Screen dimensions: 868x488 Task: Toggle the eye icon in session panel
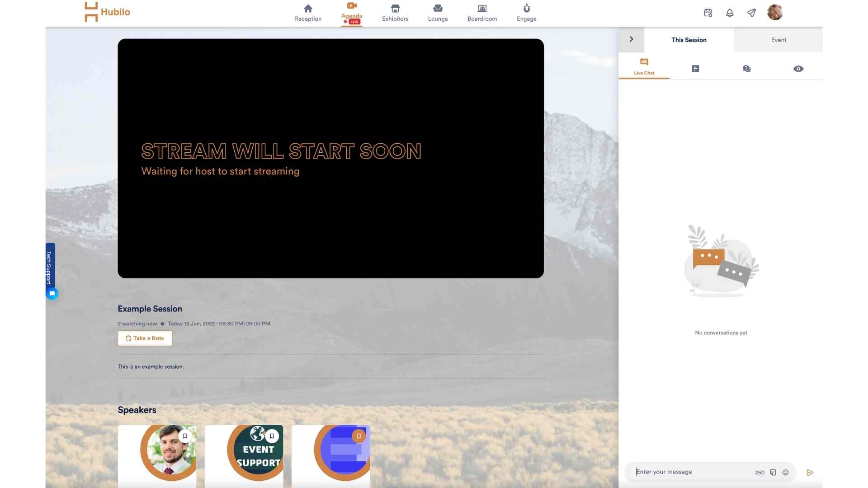click(x=798, y=69)
